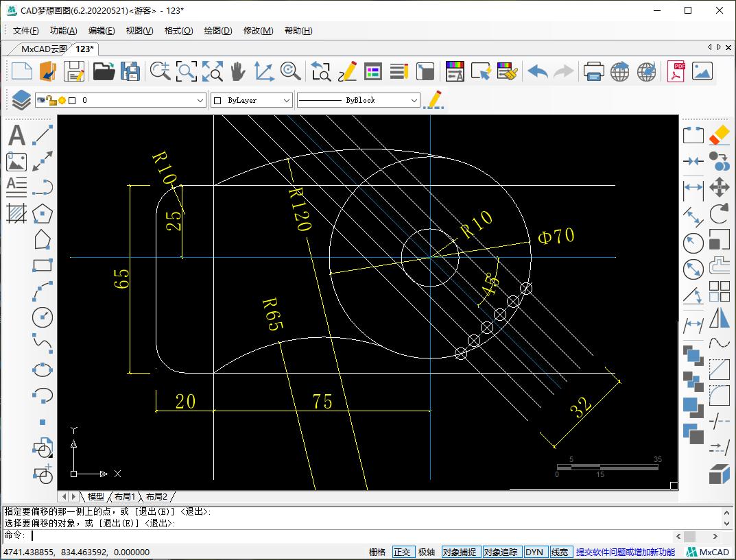Image resolution: width=736 pixels, height=560 pixels.
Task: Activate the Mirror tool
Action: pyautogui.click(x=719, y=318)
